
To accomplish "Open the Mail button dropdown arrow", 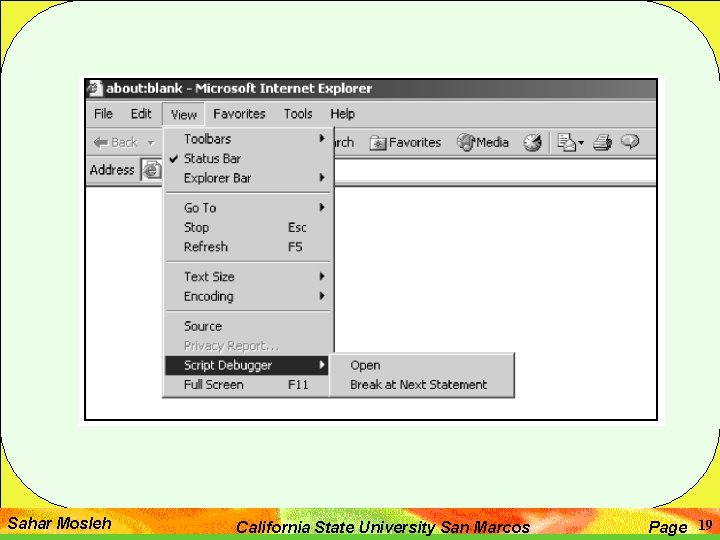I will (x=581, y=143).
